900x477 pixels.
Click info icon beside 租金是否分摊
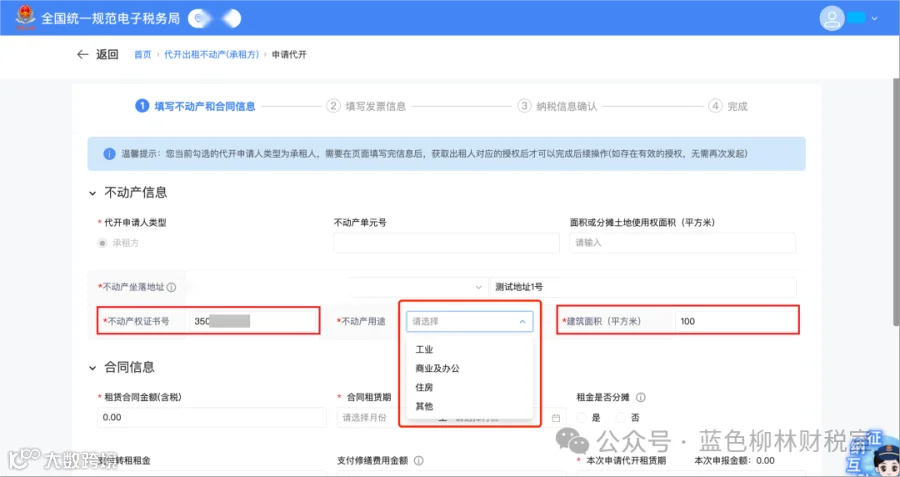click(641, 397)
